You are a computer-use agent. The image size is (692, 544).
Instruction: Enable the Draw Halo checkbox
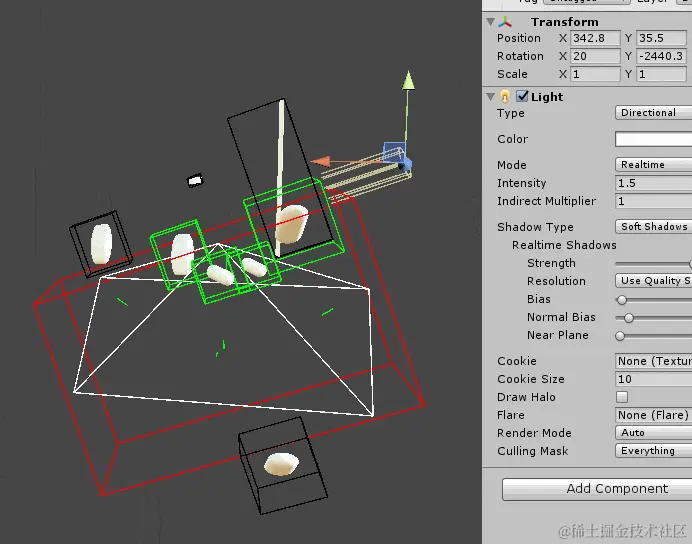(622, 397)
